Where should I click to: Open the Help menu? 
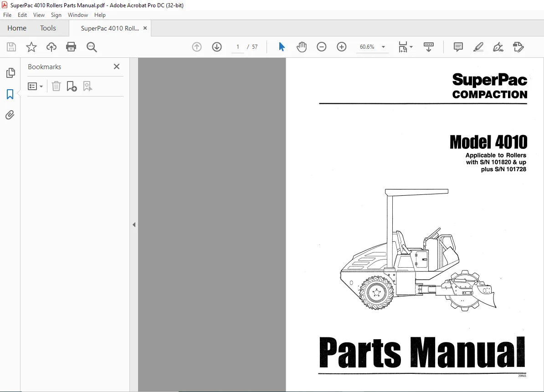click(100, 15)
